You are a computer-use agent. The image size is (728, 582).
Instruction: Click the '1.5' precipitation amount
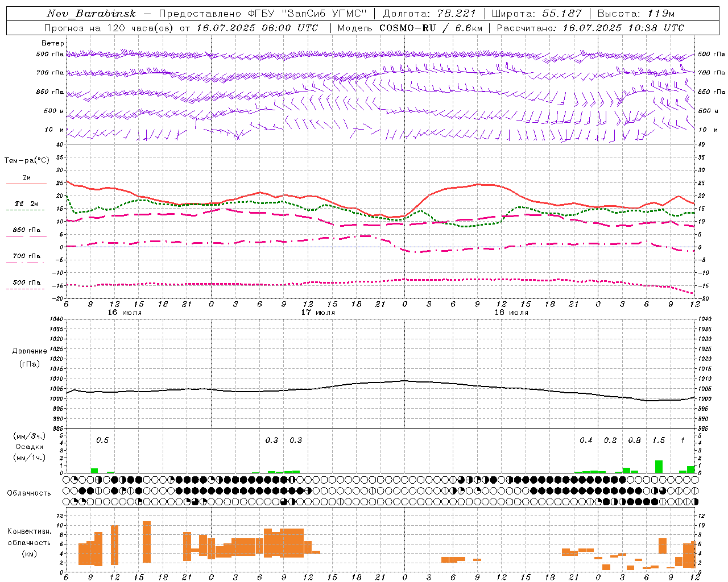(x=659, y=440)
